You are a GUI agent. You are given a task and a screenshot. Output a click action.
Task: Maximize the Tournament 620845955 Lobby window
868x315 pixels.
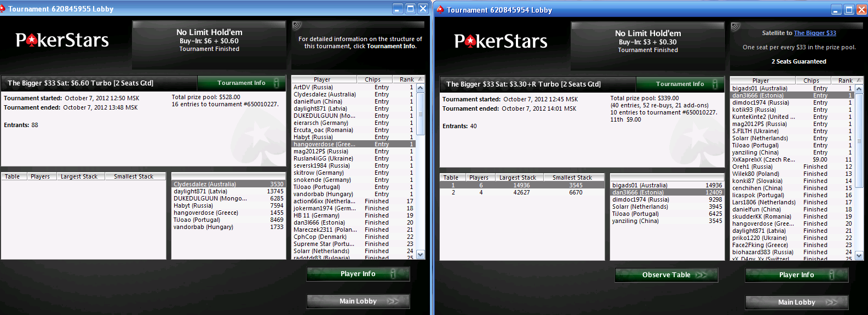410,9
